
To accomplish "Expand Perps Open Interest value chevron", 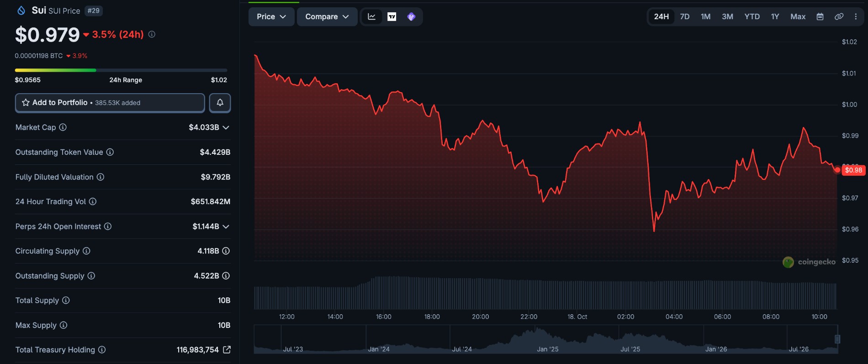I will tap(226, 226).
